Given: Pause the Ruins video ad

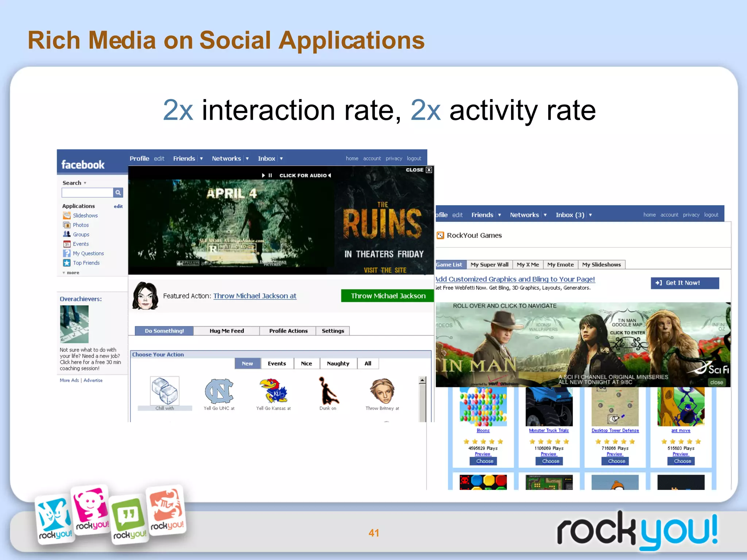Looking at the screenshot, I should pos(270,175).
